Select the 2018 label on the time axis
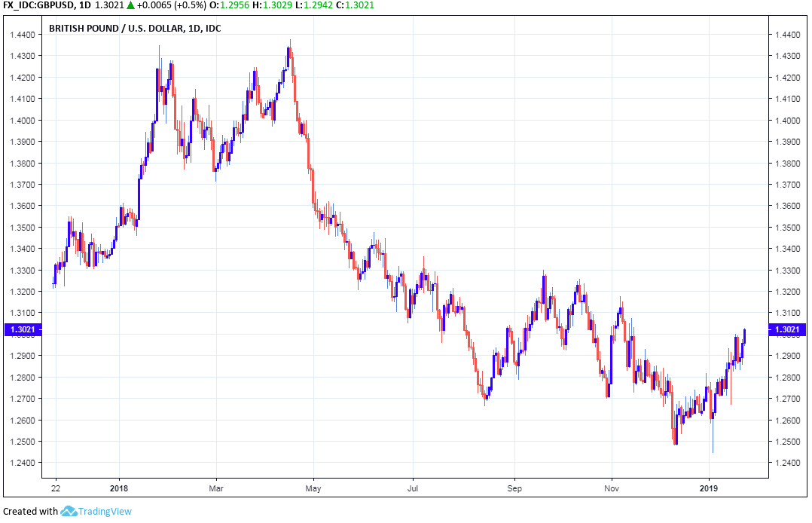The width and height of the screenshot is (812, 523). [118, 488]
